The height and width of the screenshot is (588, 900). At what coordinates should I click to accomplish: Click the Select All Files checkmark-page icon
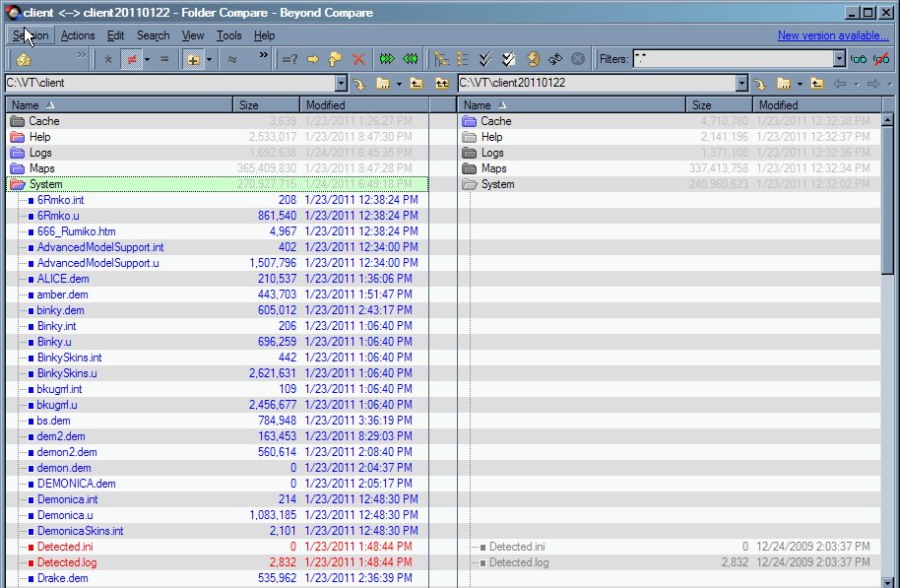coord(508,59)
